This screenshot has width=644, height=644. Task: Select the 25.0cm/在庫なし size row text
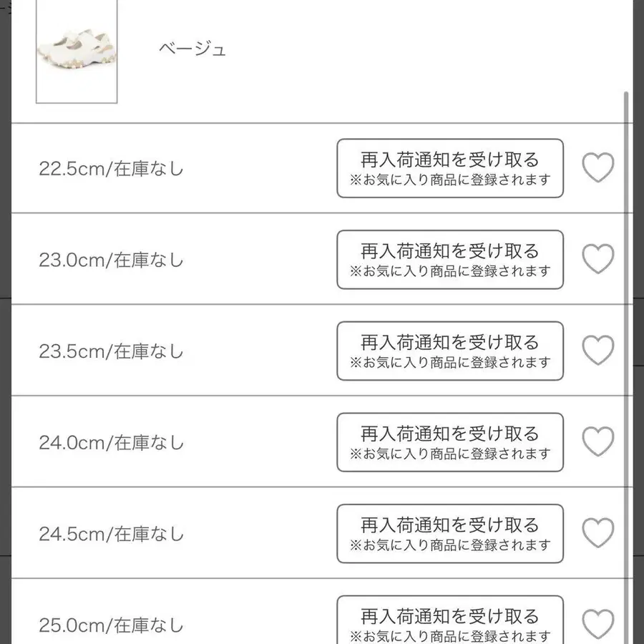111,625
